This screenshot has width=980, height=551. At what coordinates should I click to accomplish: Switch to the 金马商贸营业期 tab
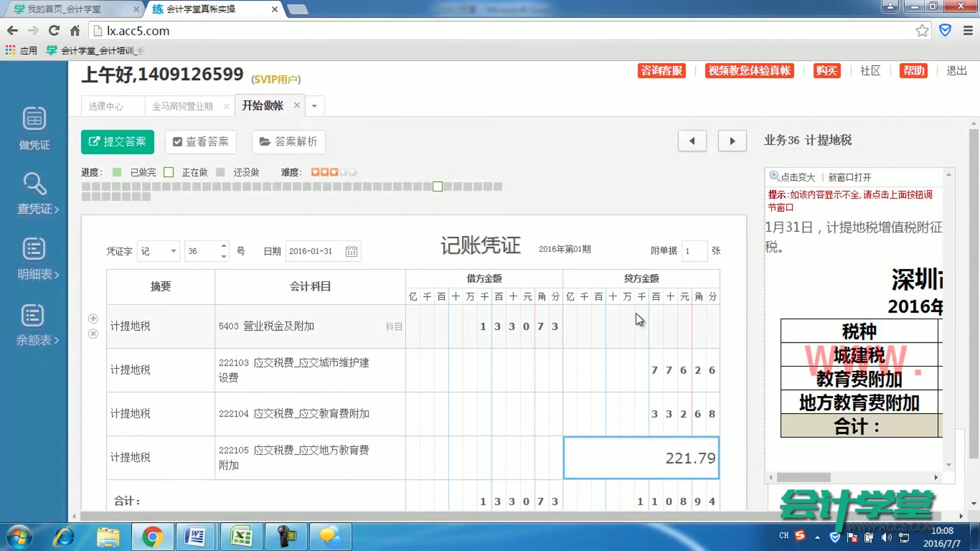tap(182, 106)
